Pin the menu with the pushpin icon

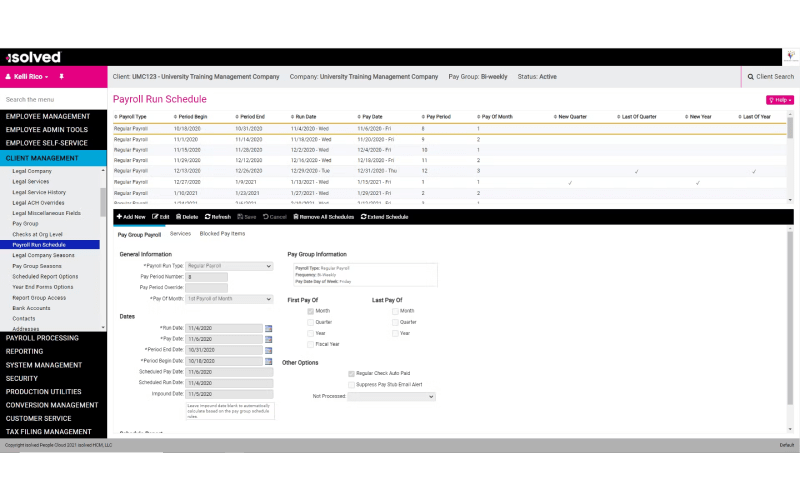(61, 76)
